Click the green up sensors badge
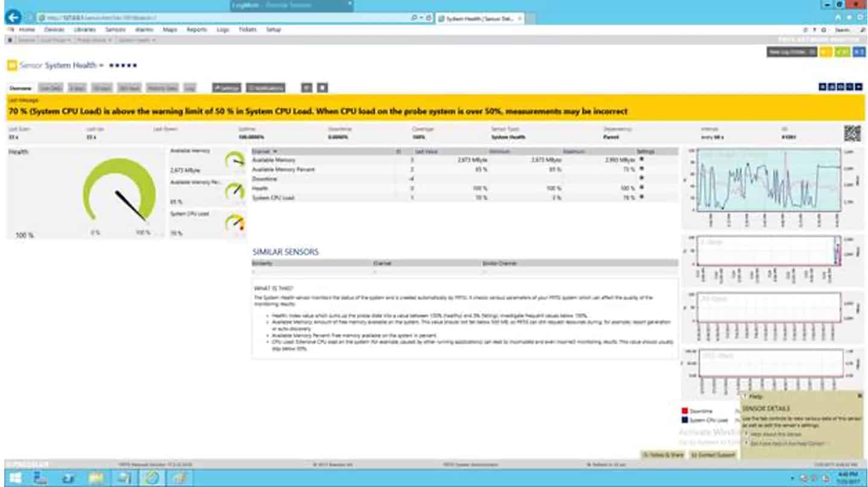 (x=843, y=53)
